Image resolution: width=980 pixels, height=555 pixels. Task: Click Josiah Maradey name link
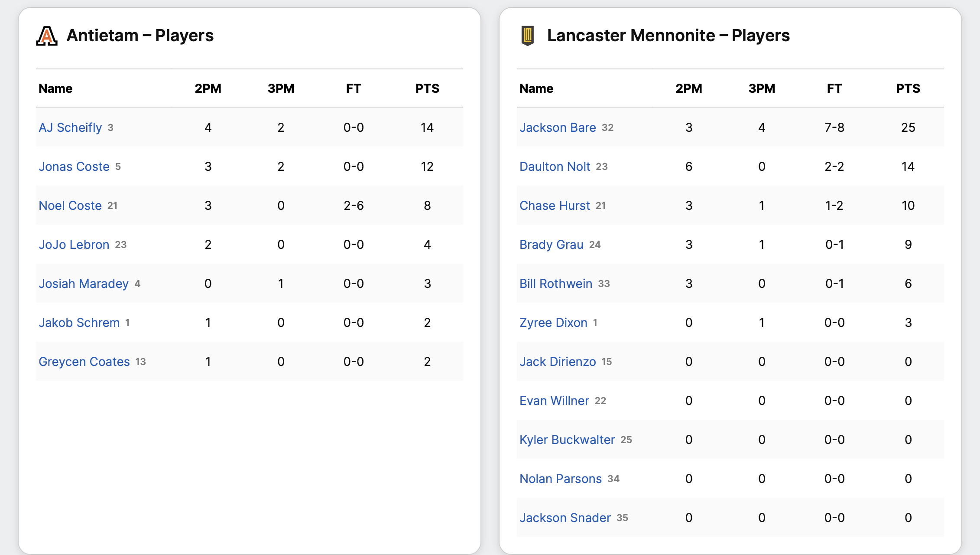pos(84,284)
